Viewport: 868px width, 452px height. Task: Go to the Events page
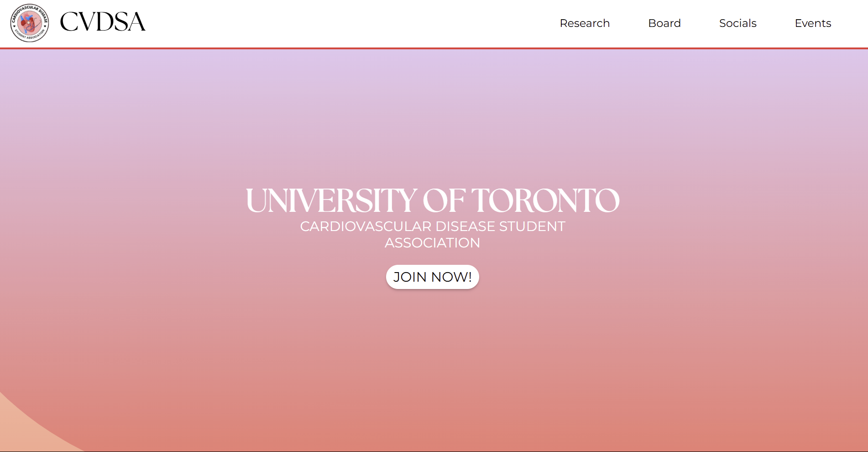[813, 23]
